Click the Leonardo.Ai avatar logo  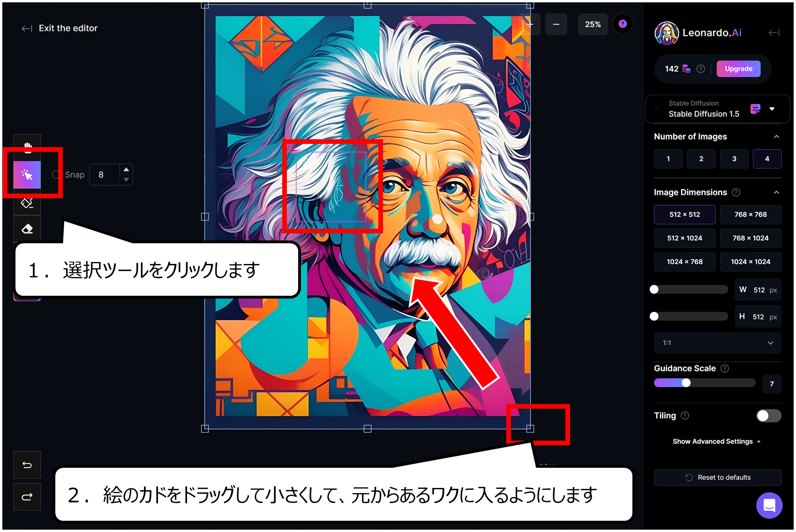[667, 33]
